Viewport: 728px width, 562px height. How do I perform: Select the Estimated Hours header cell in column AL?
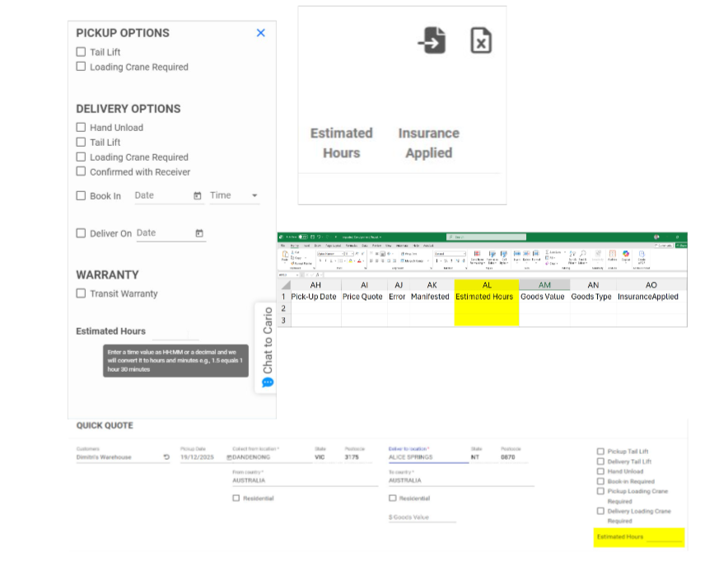click(x=486, y=297)
